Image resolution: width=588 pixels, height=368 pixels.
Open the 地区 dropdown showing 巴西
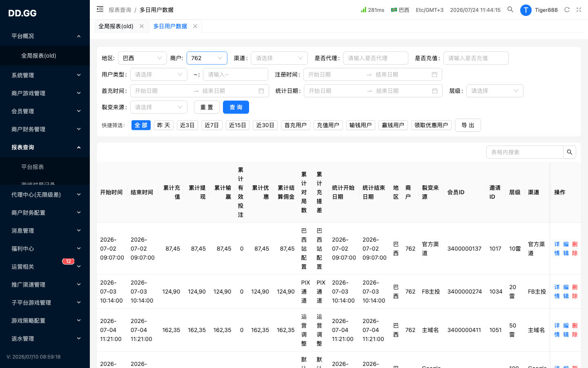pos(143,58)
